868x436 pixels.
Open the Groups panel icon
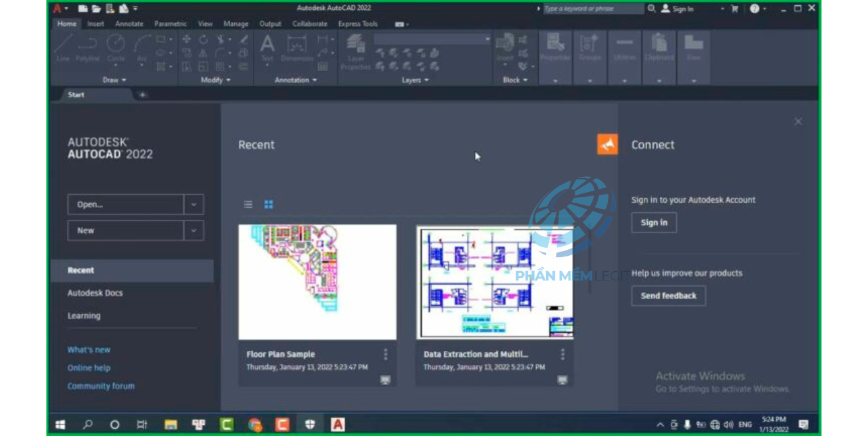coord(589,48)
